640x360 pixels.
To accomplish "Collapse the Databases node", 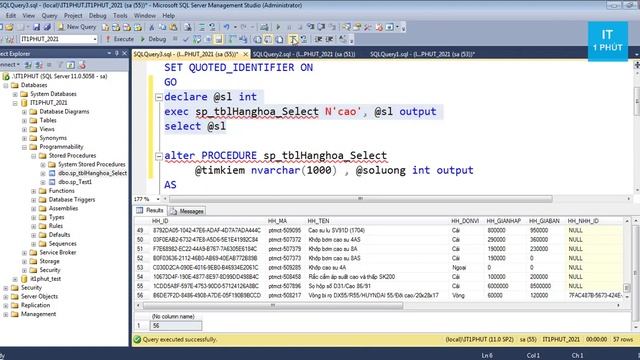I will [x=6, y=85].
